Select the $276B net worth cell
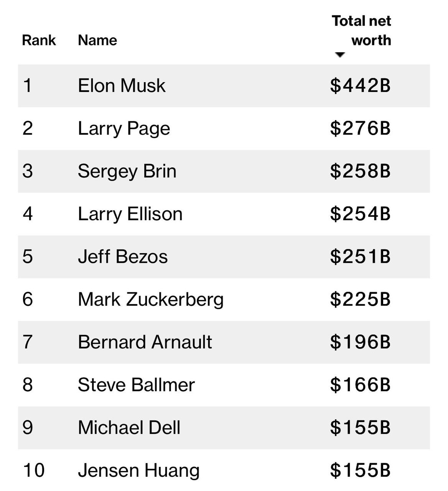Image resolution: width=448 pixels, height=491 pixels. coord(360,129)
